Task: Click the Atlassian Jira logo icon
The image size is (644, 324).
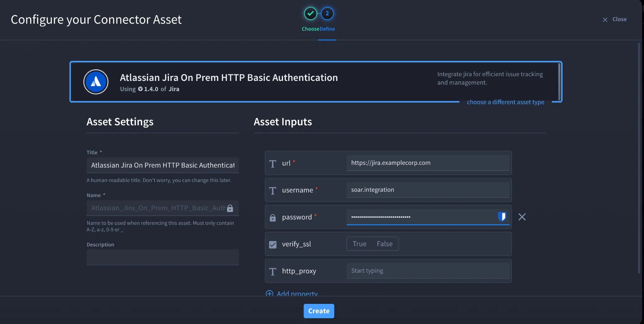Action: pos(96,82)
